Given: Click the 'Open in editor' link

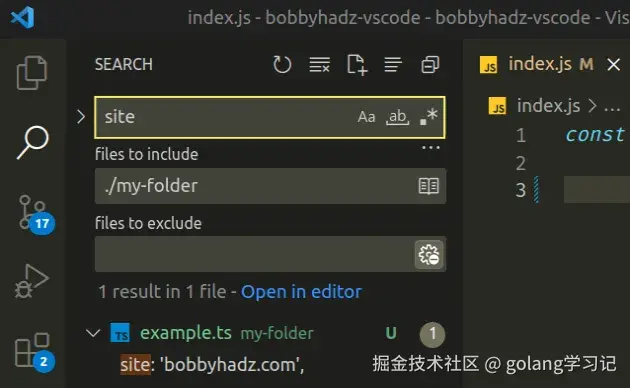Looking at the screenshot, I should [301, 292].
